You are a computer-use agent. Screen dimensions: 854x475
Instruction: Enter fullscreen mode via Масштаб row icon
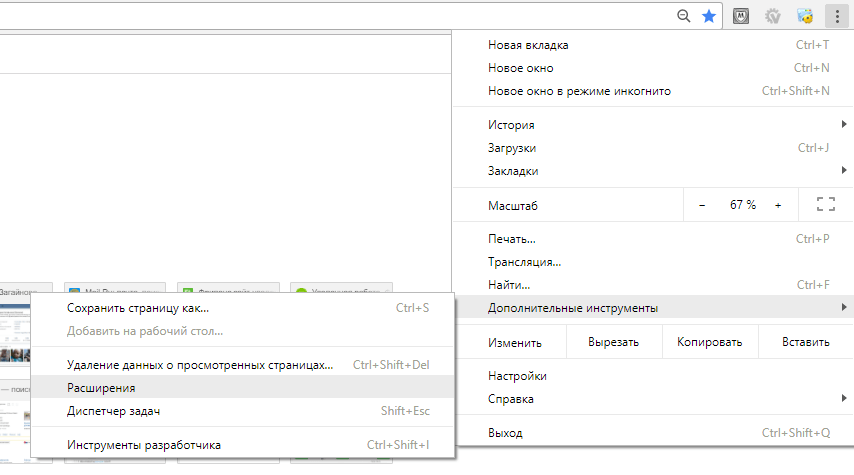[x=825, y=205]
